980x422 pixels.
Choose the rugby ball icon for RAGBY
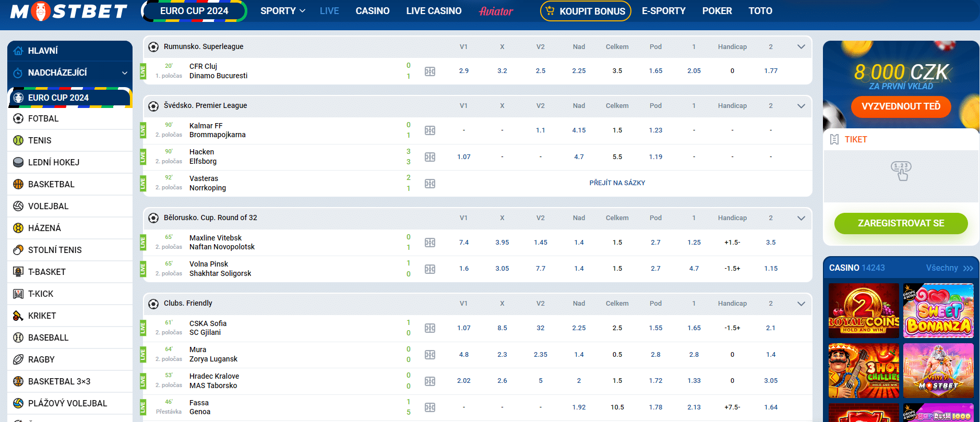18,359
